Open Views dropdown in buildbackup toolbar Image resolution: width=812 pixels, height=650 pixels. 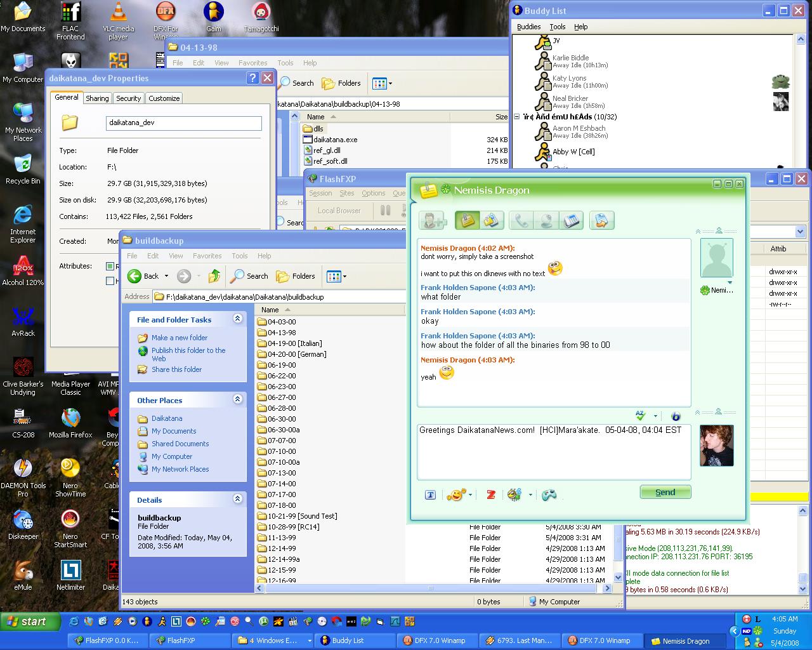pos(344,276)
